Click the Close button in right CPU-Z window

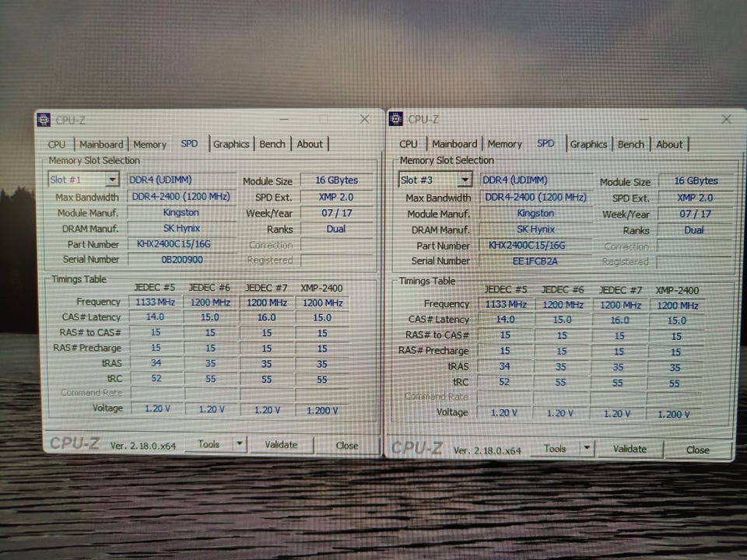tap(697, 450)
